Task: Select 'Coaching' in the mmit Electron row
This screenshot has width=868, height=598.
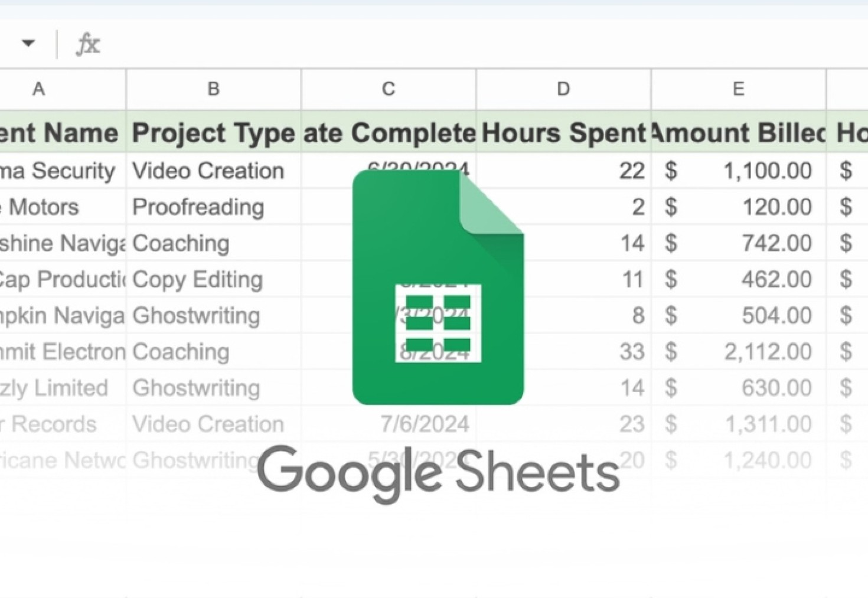Action: pyautogui.click(x=213, y=351)
